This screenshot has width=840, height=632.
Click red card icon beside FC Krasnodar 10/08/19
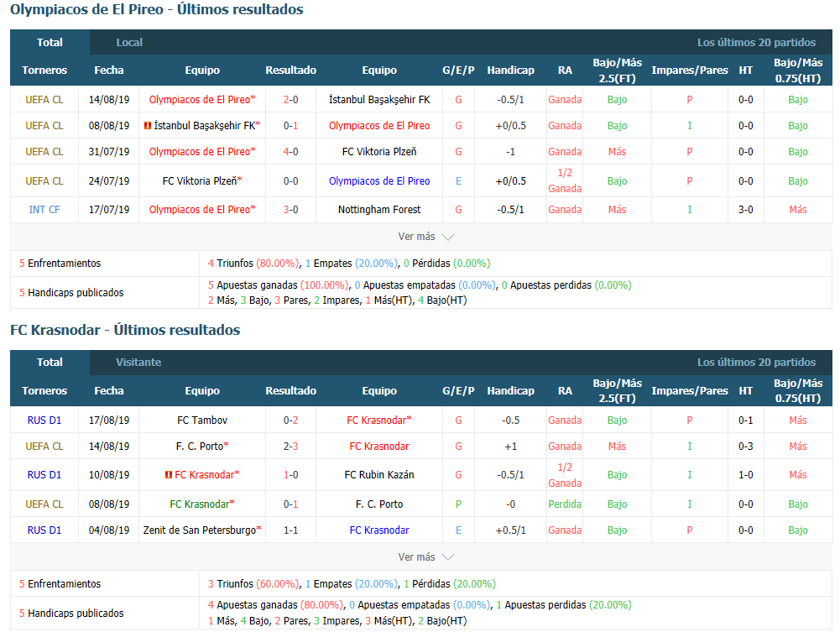tap(168, 474)
